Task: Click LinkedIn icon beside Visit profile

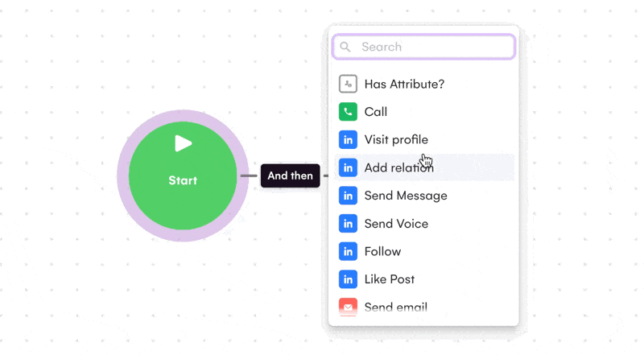Action: point(348,140)
